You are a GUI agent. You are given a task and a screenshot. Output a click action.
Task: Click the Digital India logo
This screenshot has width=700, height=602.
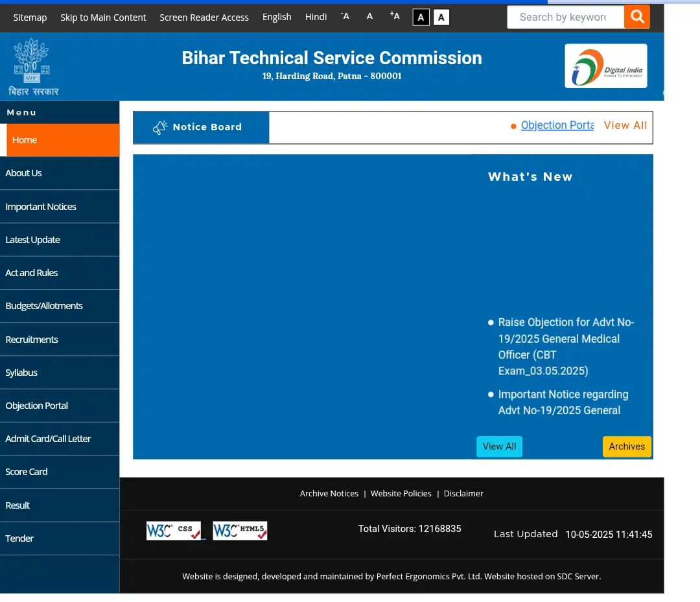pyautogui.click(x=605, y=66)
